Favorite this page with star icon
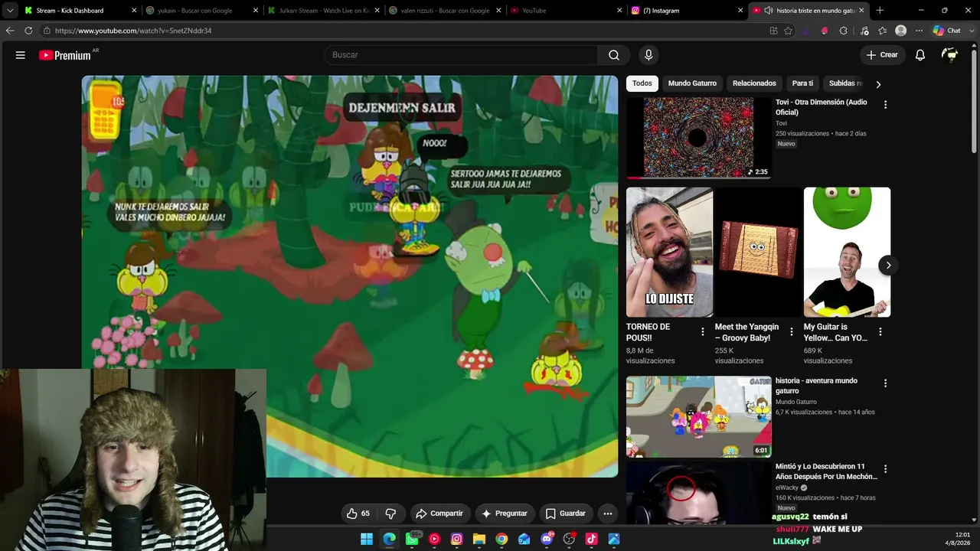980x551 pixels. click(x=789, y=31)
